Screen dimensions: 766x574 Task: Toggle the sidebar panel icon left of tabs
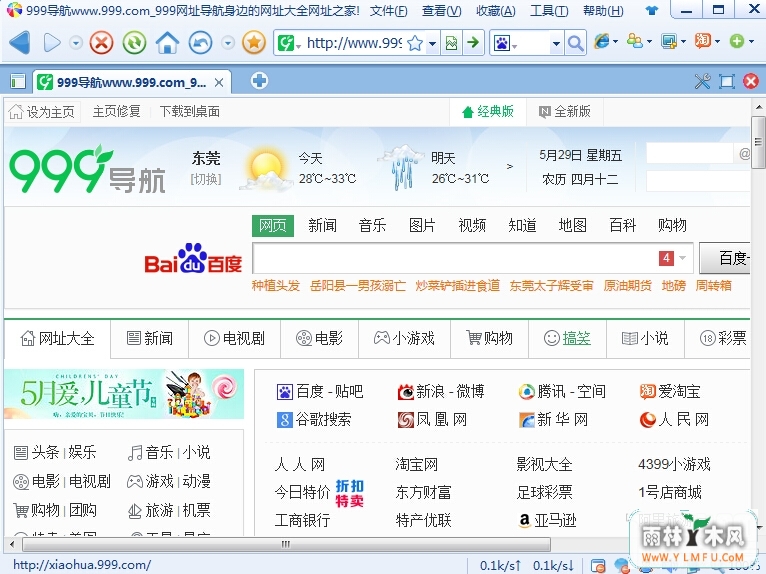18,81
